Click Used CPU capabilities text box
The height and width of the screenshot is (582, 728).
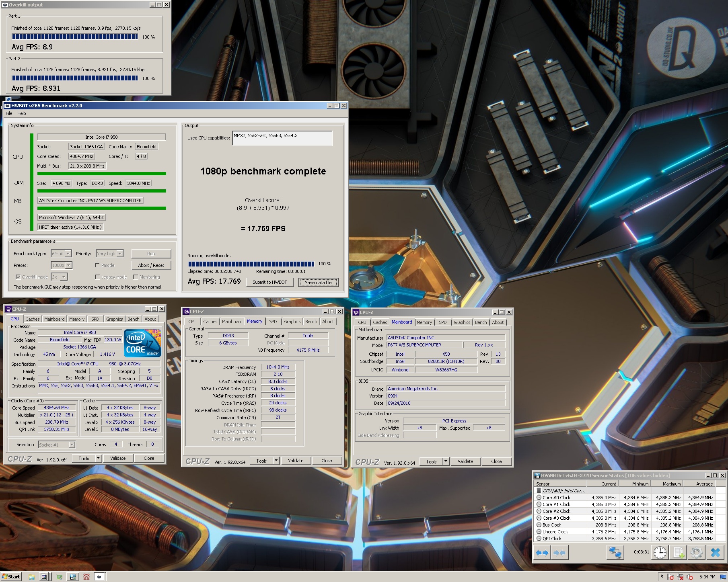282,138
